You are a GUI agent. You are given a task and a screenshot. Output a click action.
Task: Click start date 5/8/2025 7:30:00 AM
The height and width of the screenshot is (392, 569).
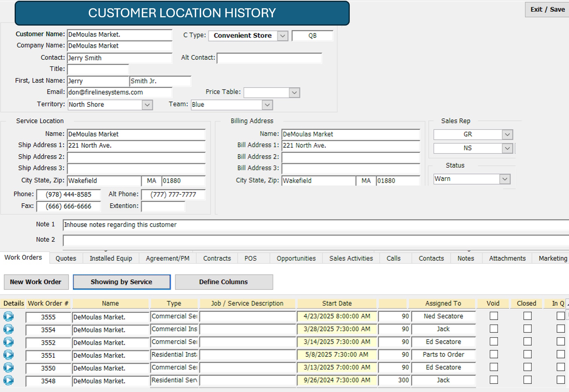[x=337, y=355]
